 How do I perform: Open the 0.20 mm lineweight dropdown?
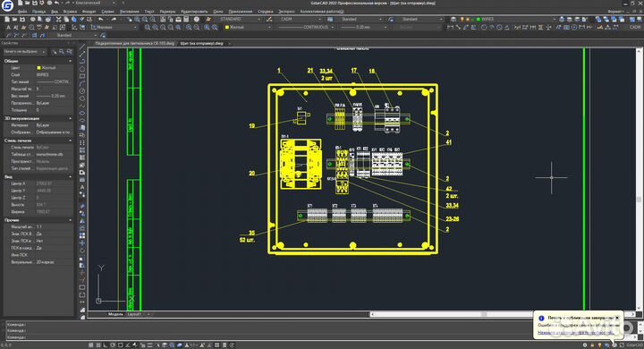point(363,27)
